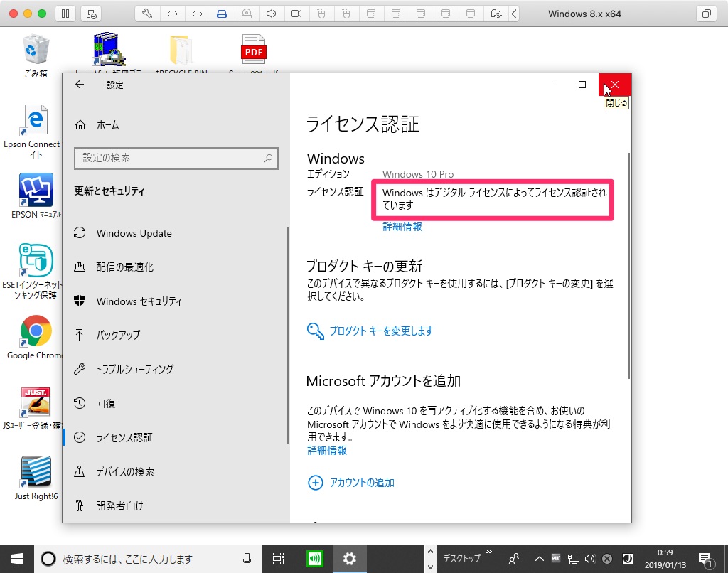The width and height of the screenshot is (728, 573).
Task: Open 詳細情報 link under Microsoft account section
Action: tap(327, 451)
